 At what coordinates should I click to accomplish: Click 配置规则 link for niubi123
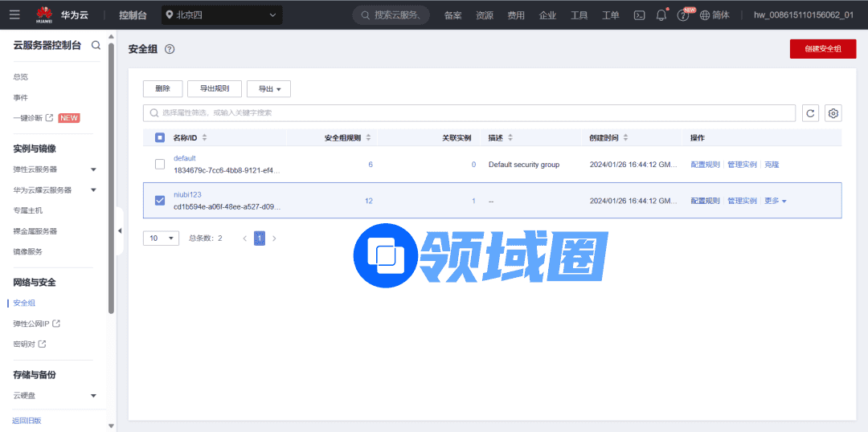pyautogui.click(x=705, y=201)
